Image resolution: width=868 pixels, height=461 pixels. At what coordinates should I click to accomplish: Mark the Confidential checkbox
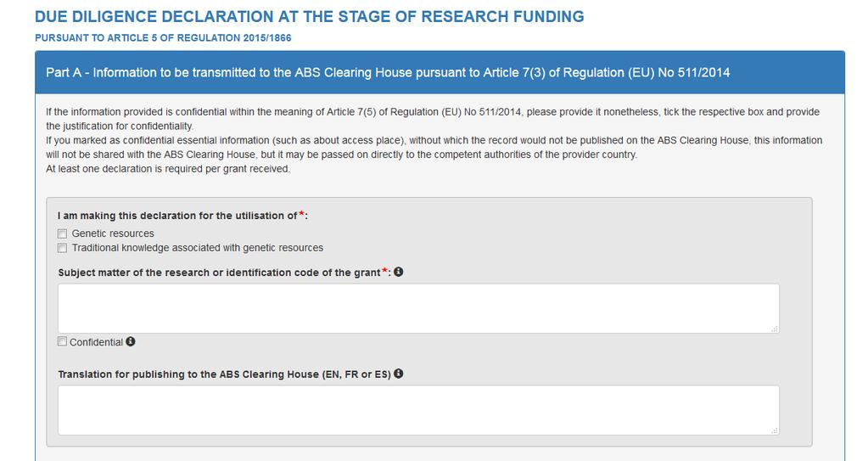pyautogui.click(x=62, y=342)
